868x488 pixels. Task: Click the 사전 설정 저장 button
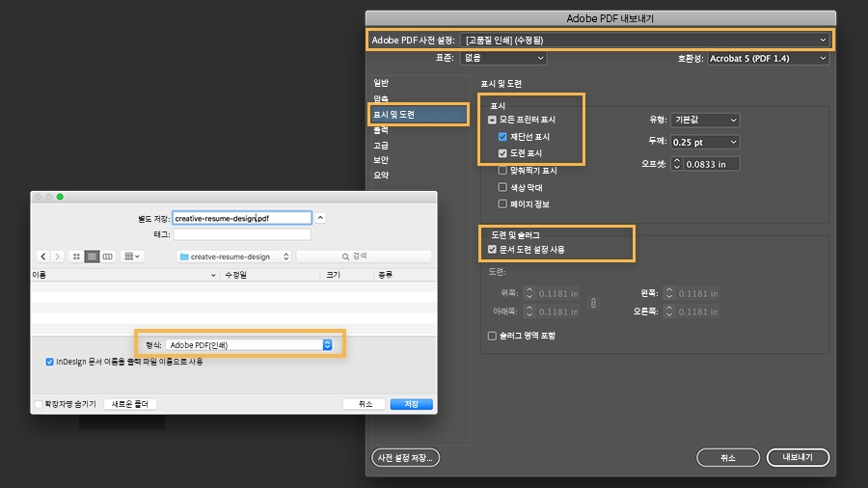click(x=405, y=457)
